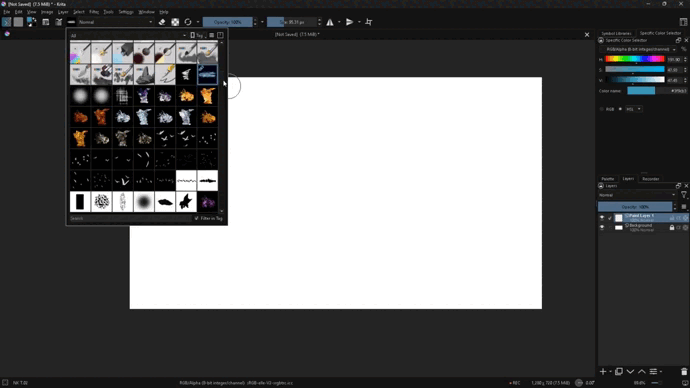The image size is (690, 388).
Task: Hide the Background layer eye icon
Action: 602,227
